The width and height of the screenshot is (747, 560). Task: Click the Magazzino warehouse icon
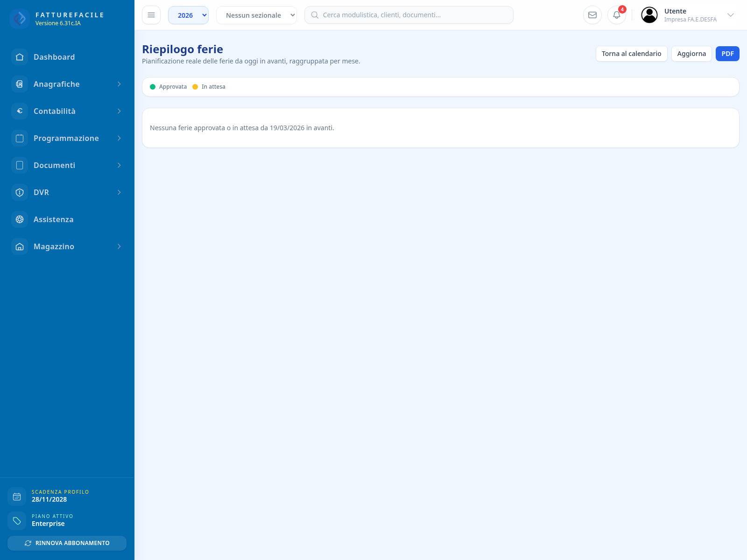coord(20,246)
